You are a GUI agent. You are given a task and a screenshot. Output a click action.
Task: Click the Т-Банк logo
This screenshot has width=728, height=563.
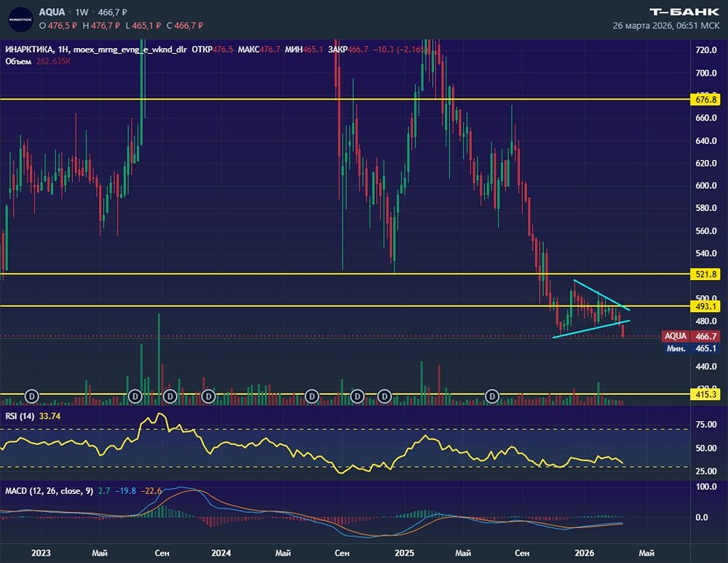point(684,11)
